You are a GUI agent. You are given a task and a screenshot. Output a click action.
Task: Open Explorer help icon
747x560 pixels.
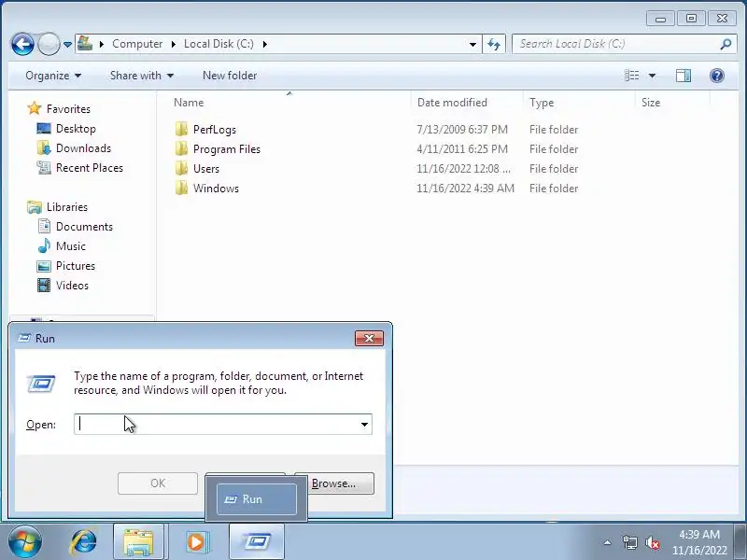coord(716,76)
